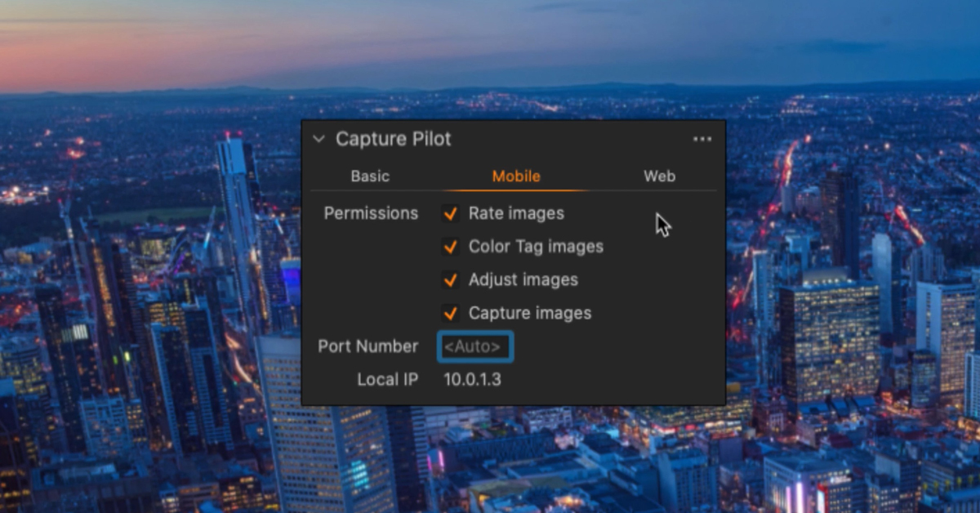Click the Local IP label
Viewport: 980px width, 513px height.
point(388,380)
